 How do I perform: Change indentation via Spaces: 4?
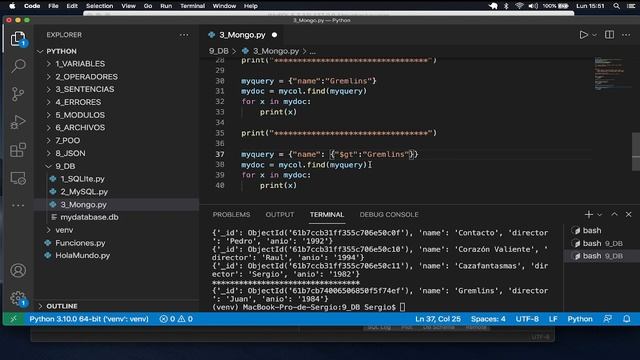click(x=488, y=319)
